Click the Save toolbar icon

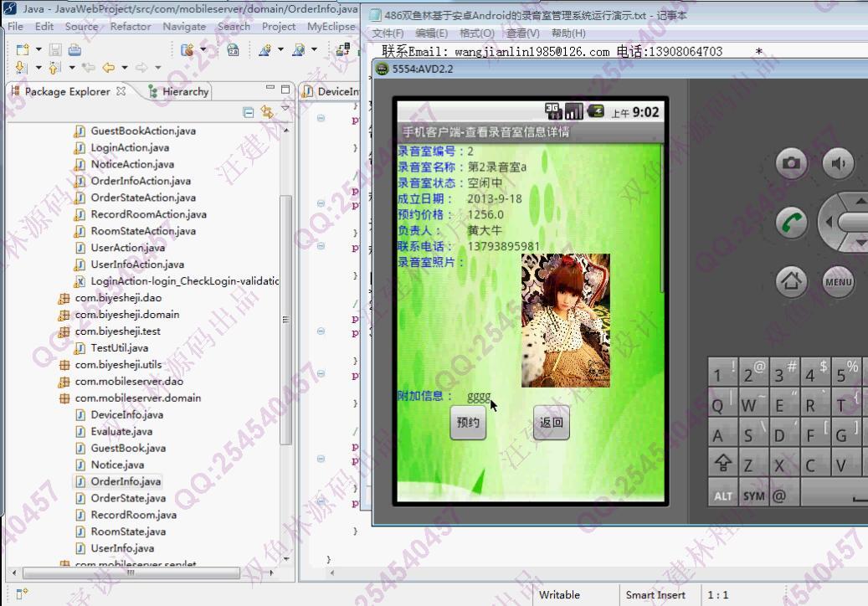tap(55, 50)
